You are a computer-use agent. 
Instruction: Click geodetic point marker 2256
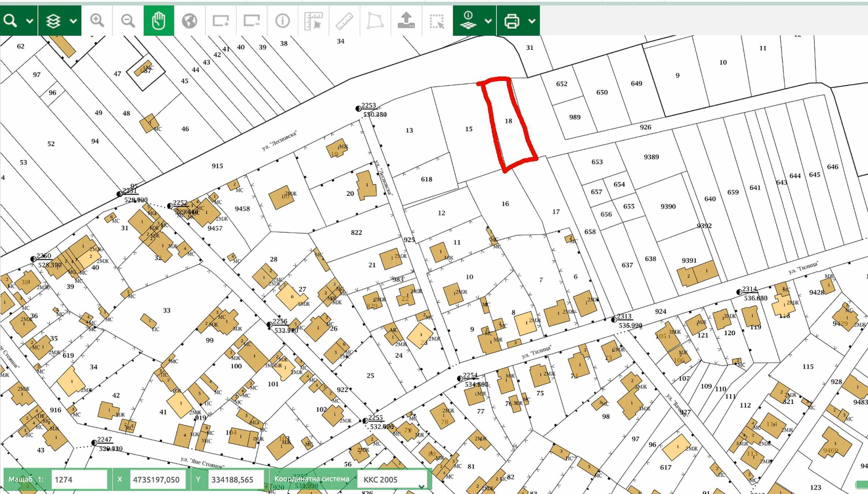269,325
